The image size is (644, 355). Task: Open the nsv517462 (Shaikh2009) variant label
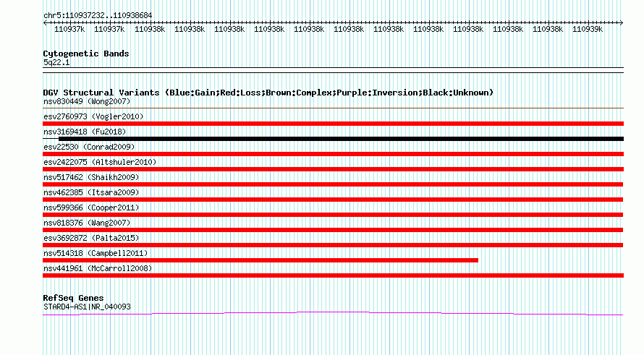click(x=91, y=177)
